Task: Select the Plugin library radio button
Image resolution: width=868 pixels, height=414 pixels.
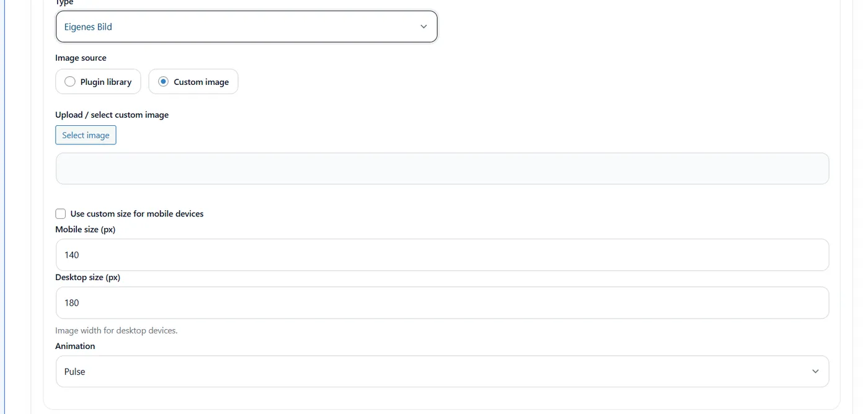Action: (70, 82)
